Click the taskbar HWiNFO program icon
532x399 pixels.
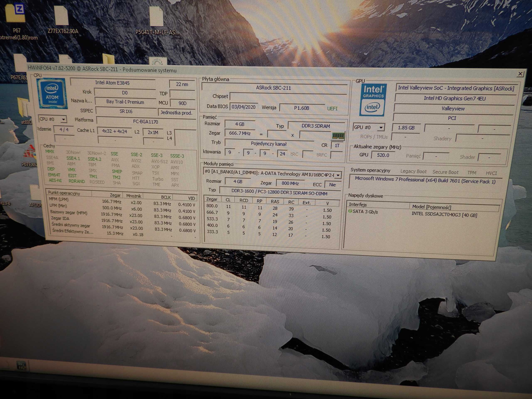21,366
